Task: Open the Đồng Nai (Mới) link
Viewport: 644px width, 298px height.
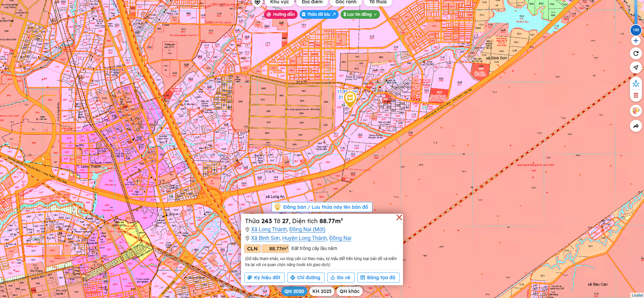Action: coord(307,230)
